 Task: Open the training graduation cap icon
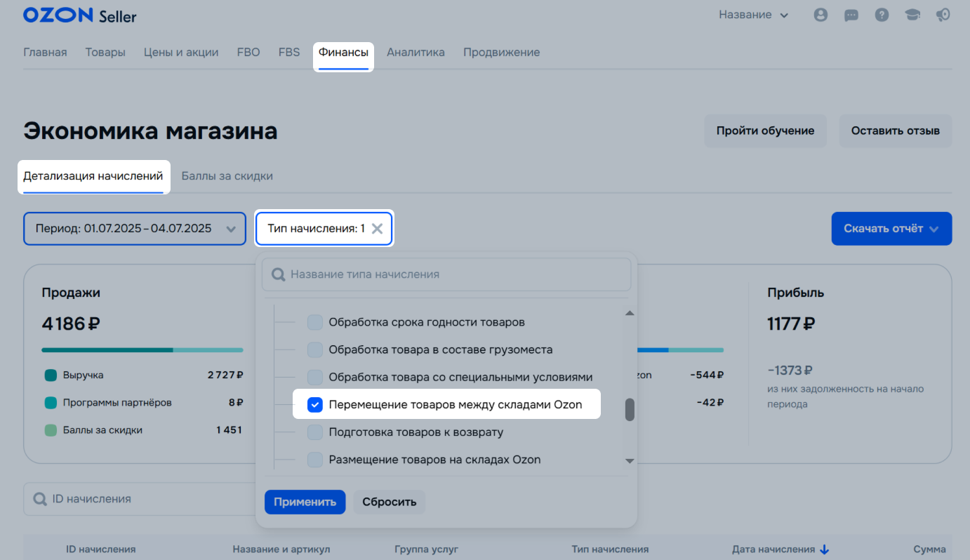[912, 15]
